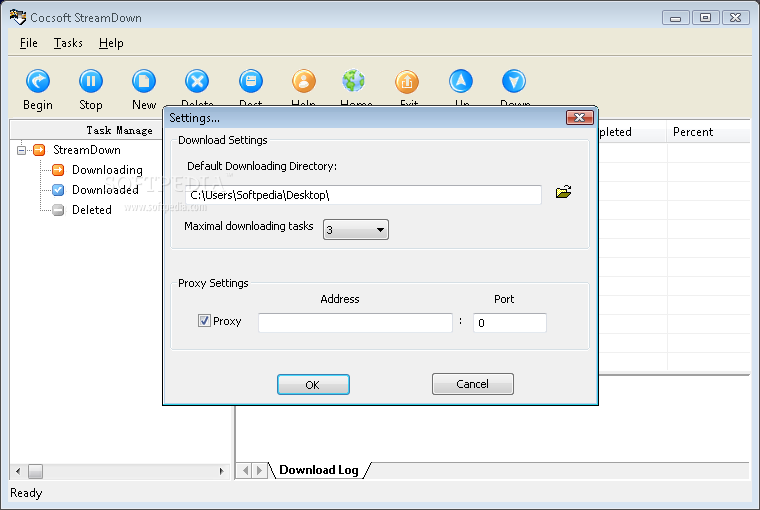Create a task with New icon
760x510 pixels.
[x=144, y=81]
